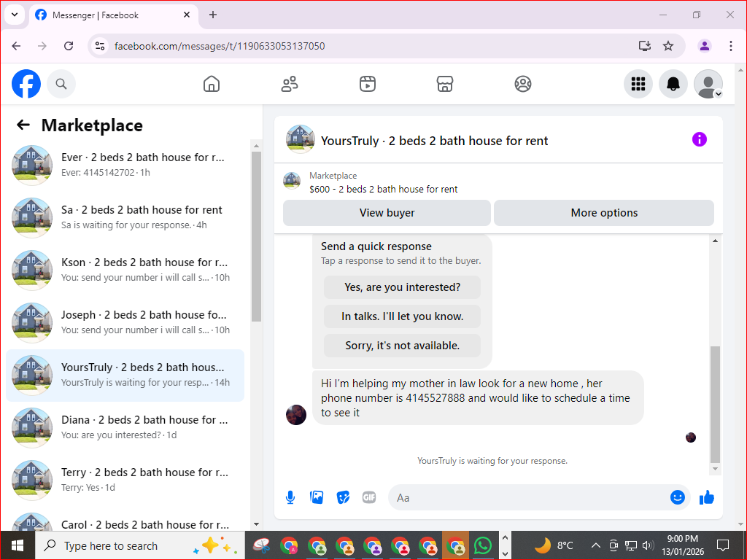This screenshot has height=560, width=747.
Task: Click the YoursTruly sender avatar beside message
Action: pos(296,415)
